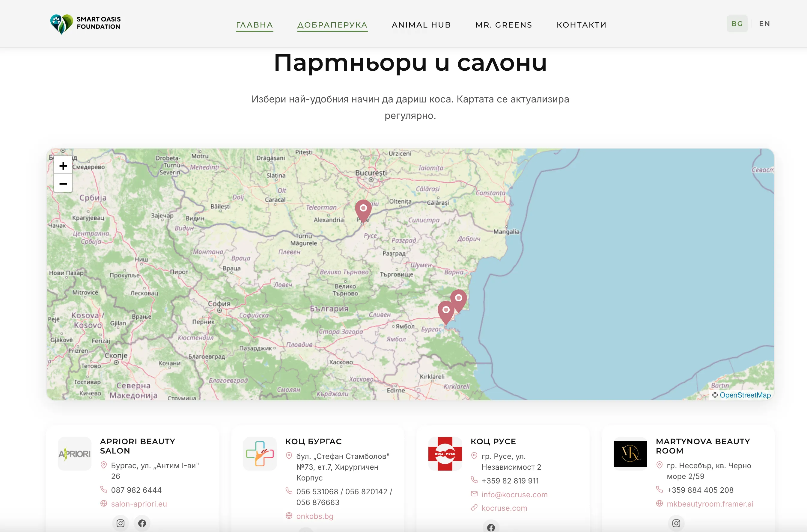Select the MARTYNOVA BEAUTY ROOM heading
The image size is (807, 532).
click(x=703, y=446)
